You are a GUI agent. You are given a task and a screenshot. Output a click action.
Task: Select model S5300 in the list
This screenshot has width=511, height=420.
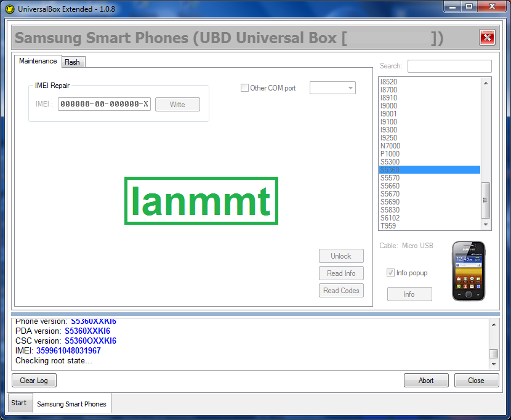tap(430, 162)
